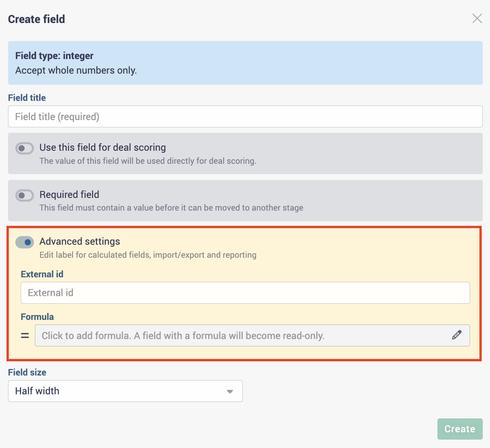Click the "Create field" dialog title
This screenshot has height=448, width=490.
tap(36, 19)
